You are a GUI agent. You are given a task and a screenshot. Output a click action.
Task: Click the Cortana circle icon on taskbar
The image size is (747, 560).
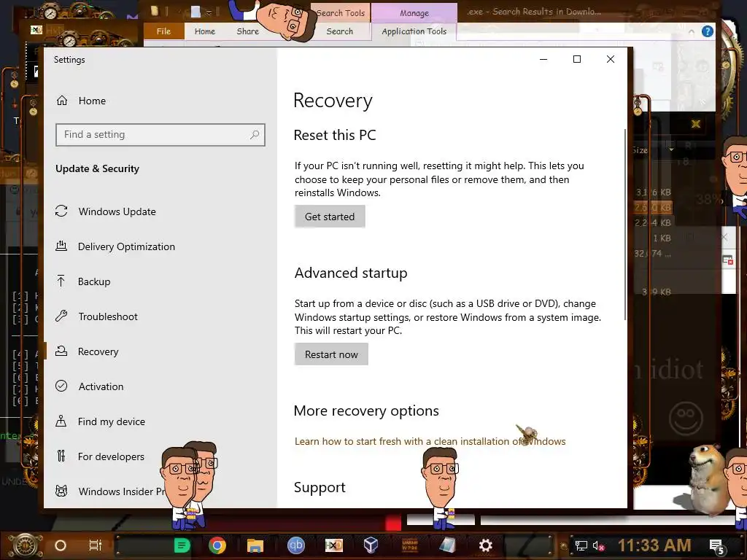tap(61, 545)
